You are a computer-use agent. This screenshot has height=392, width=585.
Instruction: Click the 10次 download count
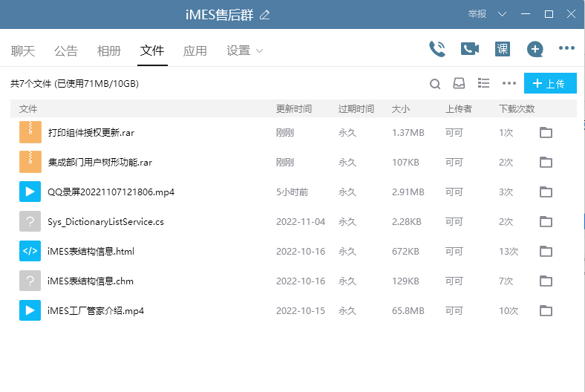[509, 310]
